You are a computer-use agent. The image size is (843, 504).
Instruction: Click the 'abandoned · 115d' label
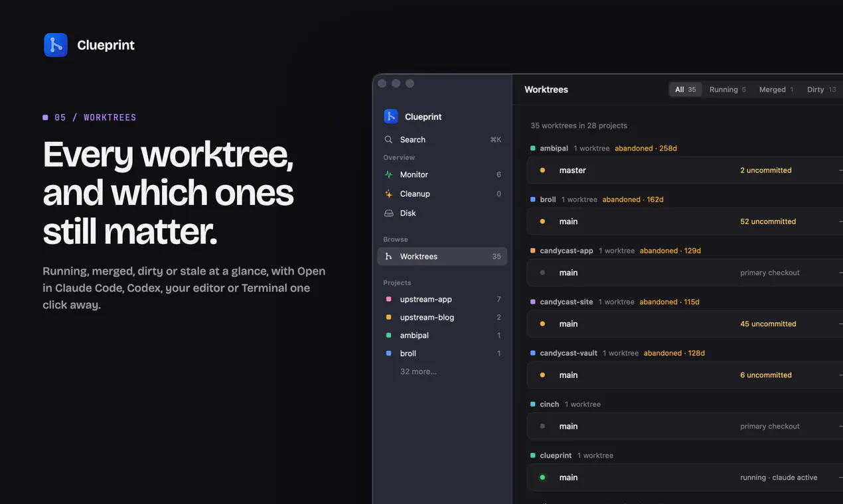pos(669,302)
